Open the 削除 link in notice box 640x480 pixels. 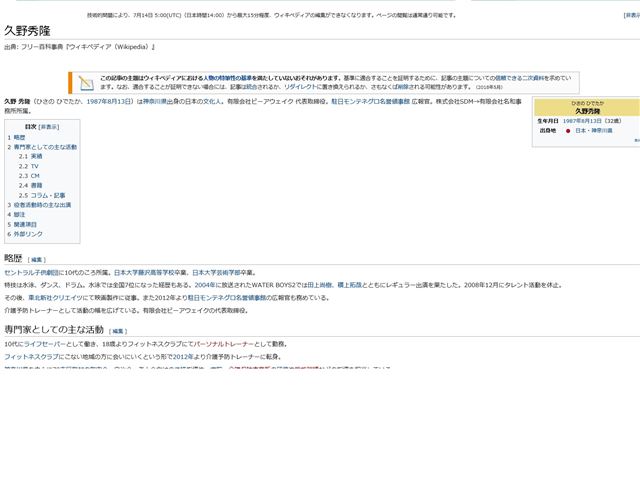click(402, 87)
